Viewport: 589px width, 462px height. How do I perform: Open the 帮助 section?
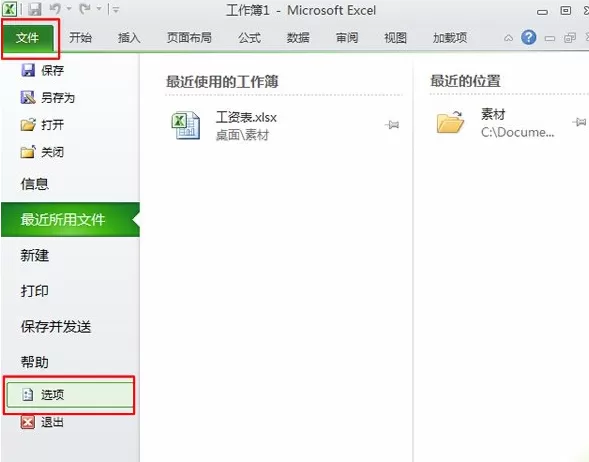click(x=35, y=362)
